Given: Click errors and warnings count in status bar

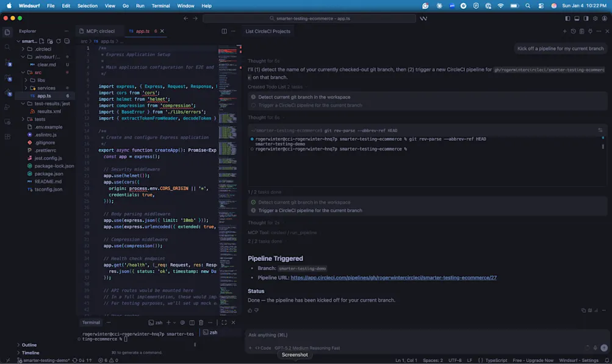Looking at the screenshot, I should (x=108, y=360).
